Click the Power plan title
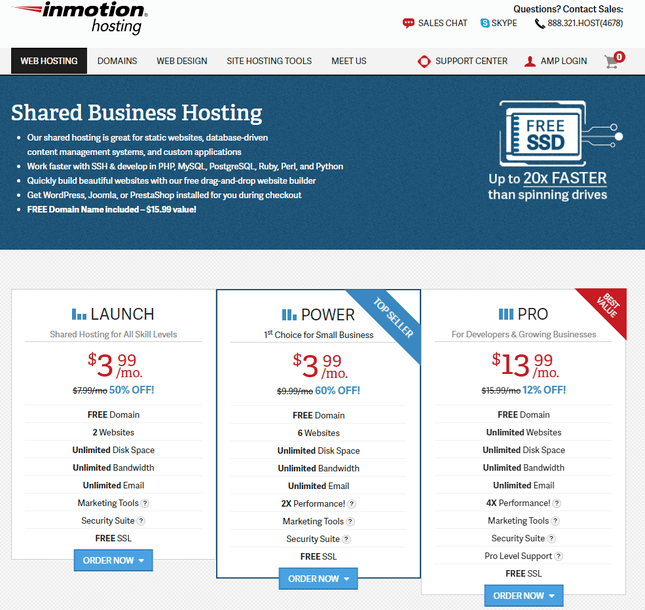Screen dimensions: 645x610 coord(328,315)
